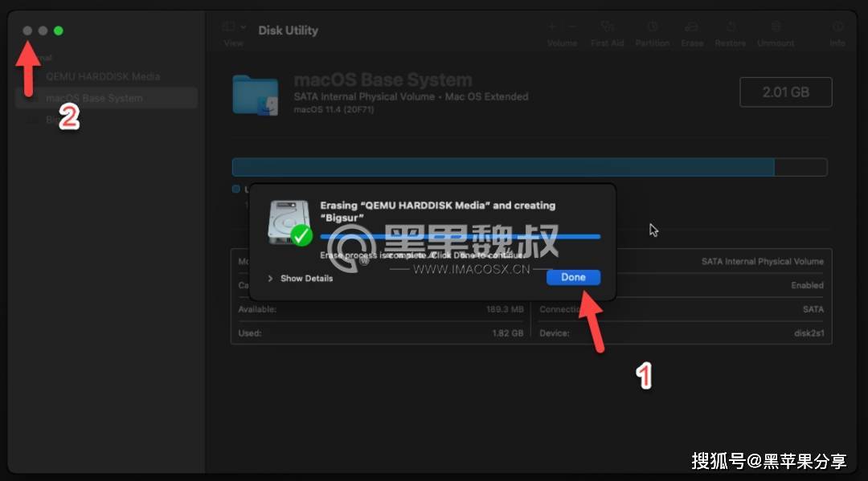The height and width of the screenshot is (481, 868).
Task: Click the Mac OS Extended subtitle line
Action: click(x=411, y=96)
